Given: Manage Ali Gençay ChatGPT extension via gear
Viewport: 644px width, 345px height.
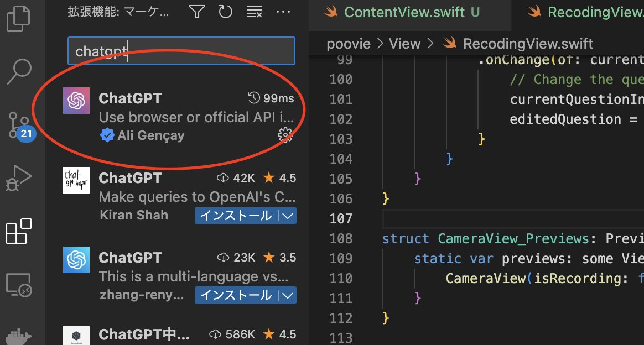Looking at the screenshot, I should (x=285, y=134).
